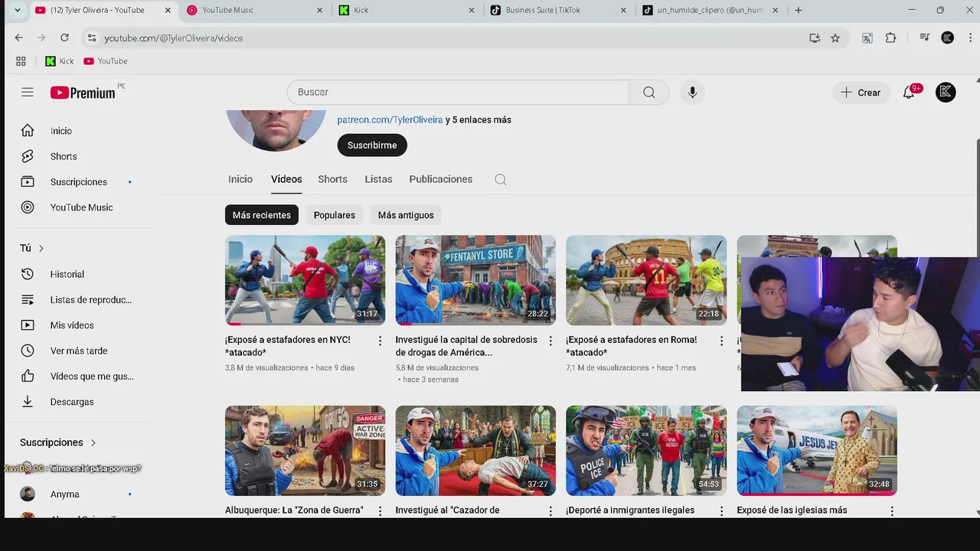This screenshot has height=551, width=980.
Task: Open a new browser tab
Action: (799, 10)
